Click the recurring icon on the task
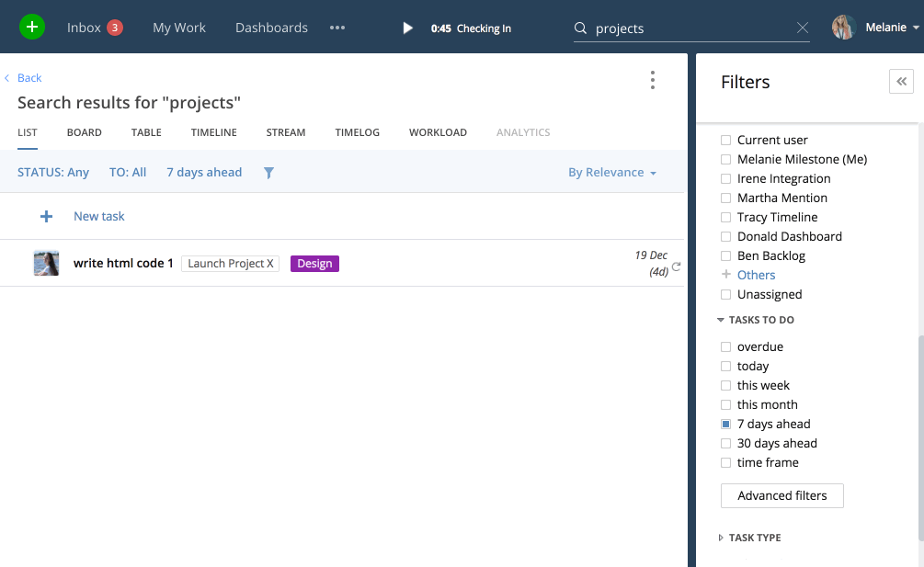The image size is (924, 567). 677,266
